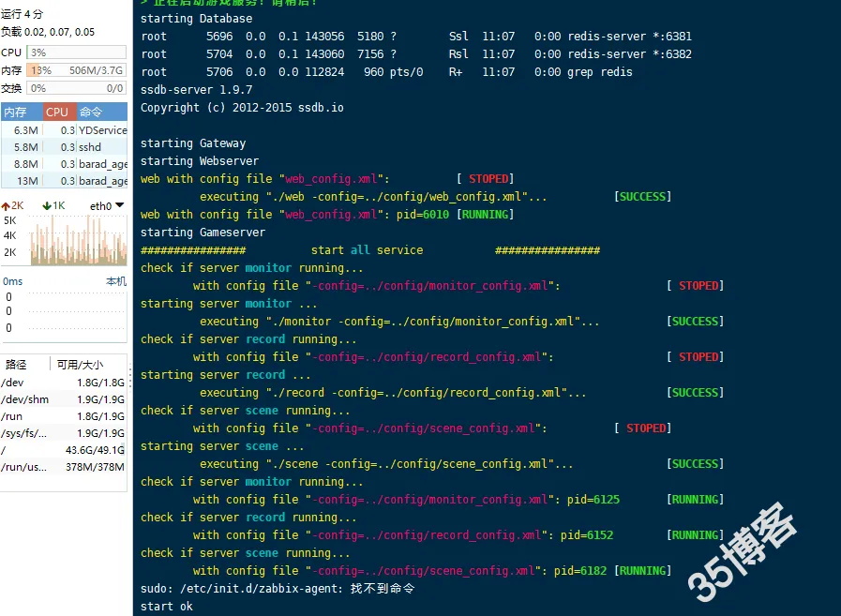
Task: Click 'starting Database' terminal line
Action: [x=196, y=18]
